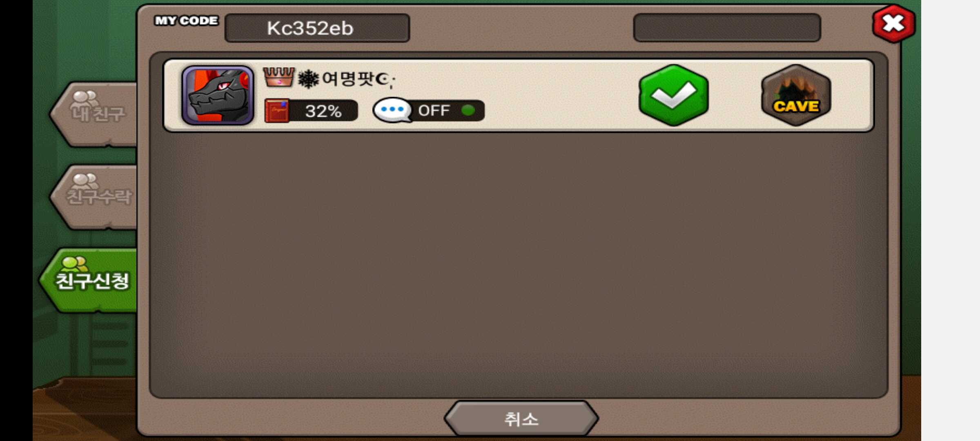
Task: Click the crown rank icon
Action: (x=278, y=77)
